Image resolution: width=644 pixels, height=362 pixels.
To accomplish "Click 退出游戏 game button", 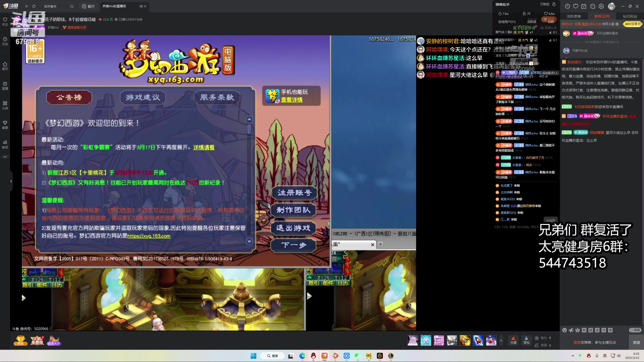I will [293, 228].
